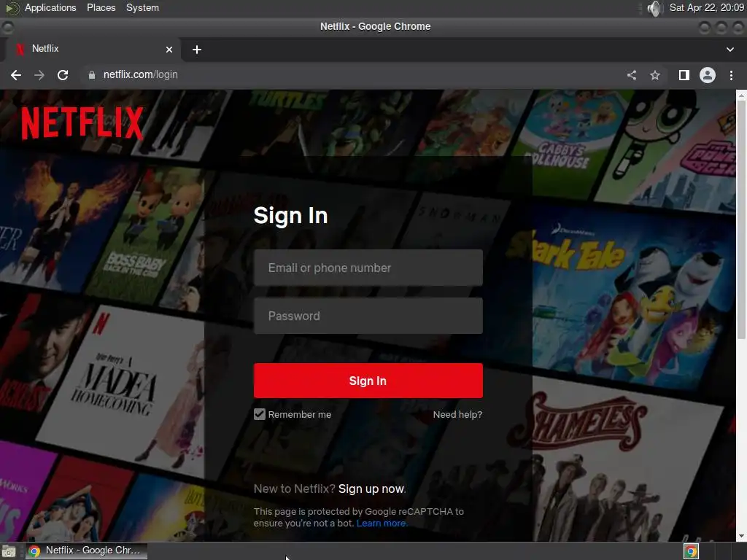
Task: Open the Need help? link
Action: [457, 414]
